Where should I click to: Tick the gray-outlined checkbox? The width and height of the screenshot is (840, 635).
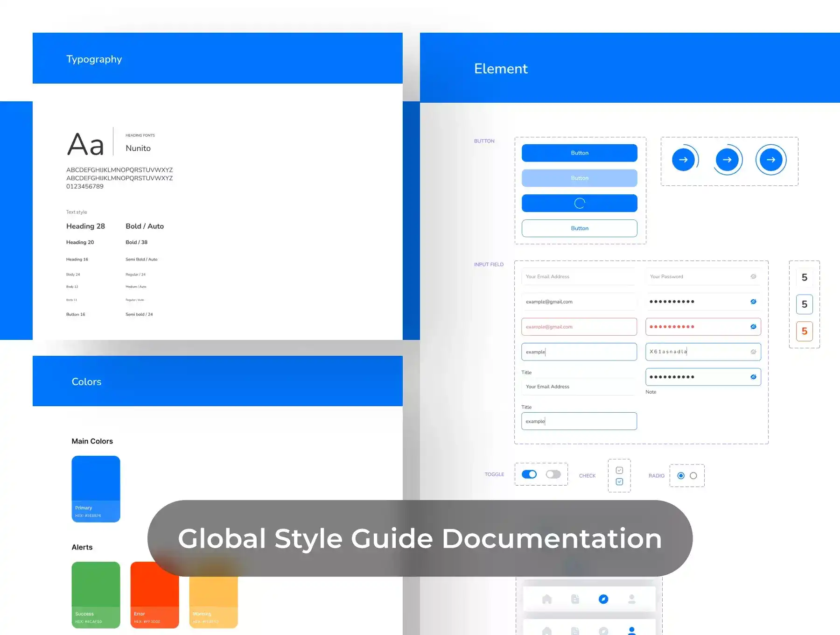pos(619,470)
